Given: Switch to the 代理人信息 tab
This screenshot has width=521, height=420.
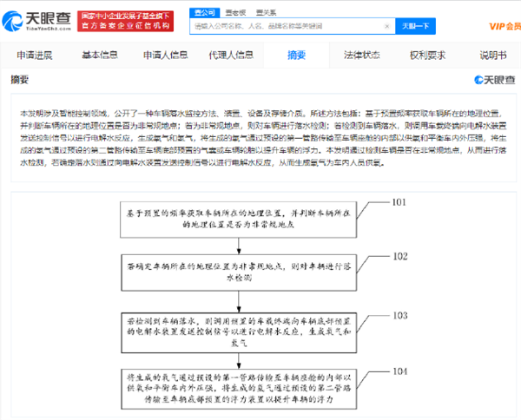Looking at the screenshot, I should 231,56.
